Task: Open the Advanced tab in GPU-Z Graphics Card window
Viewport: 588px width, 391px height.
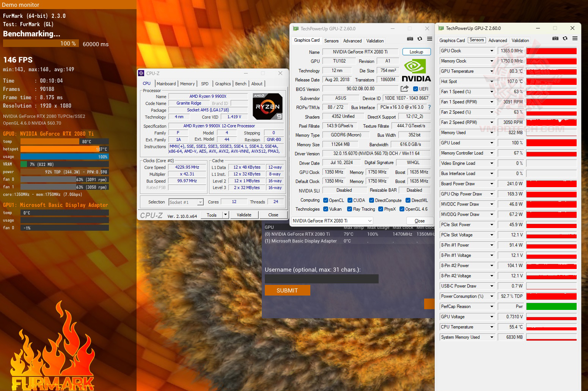Action: pyautogui.click(x=352, y=41)
